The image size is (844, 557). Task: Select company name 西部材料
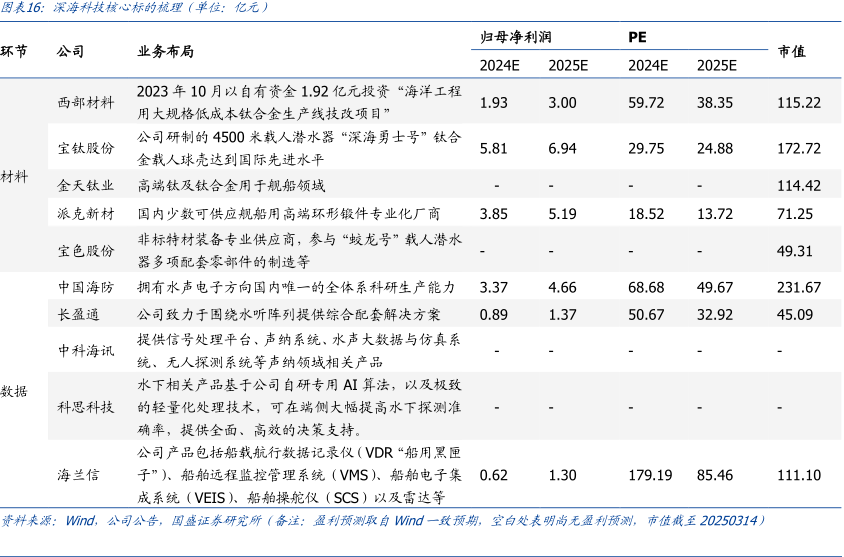click(86, 102)
